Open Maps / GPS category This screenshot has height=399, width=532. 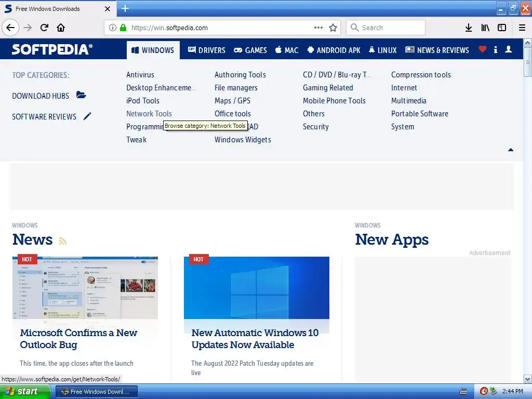[x=232, y=101]
